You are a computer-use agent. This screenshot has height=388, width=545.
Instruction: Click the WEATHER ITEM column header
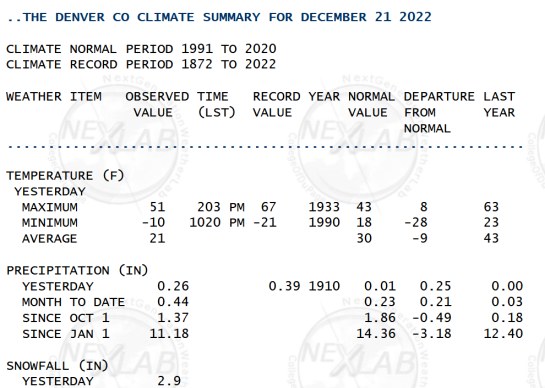tap(54, 97)
